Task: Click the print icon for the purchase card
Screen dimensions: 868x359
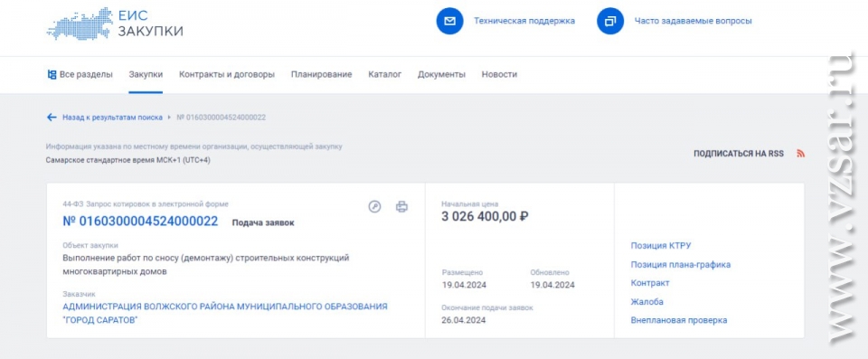Action: pyautogui.click(x=401, y=207)
